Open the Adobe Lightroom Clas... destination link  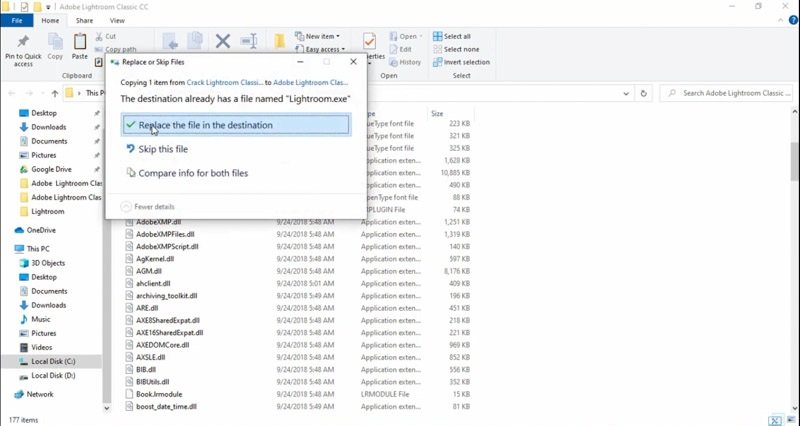311,82
